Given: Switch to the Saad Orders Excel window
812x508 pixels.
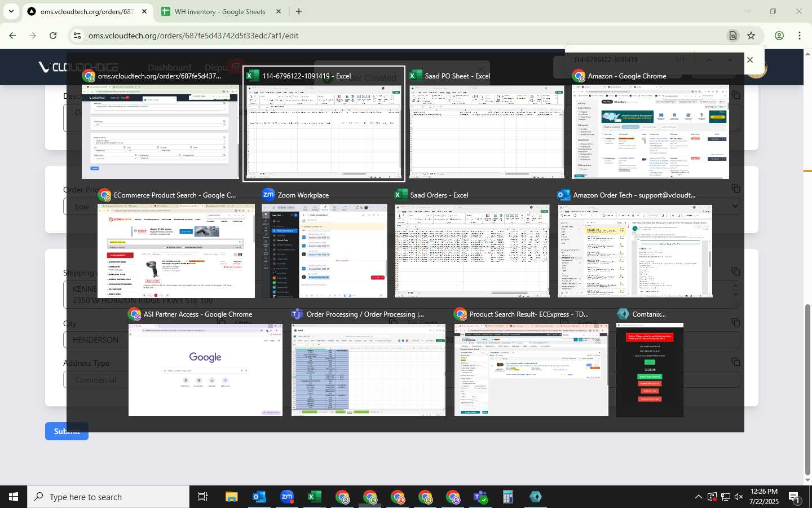Looking at the screenshot, I should click(x=472, y=244).
